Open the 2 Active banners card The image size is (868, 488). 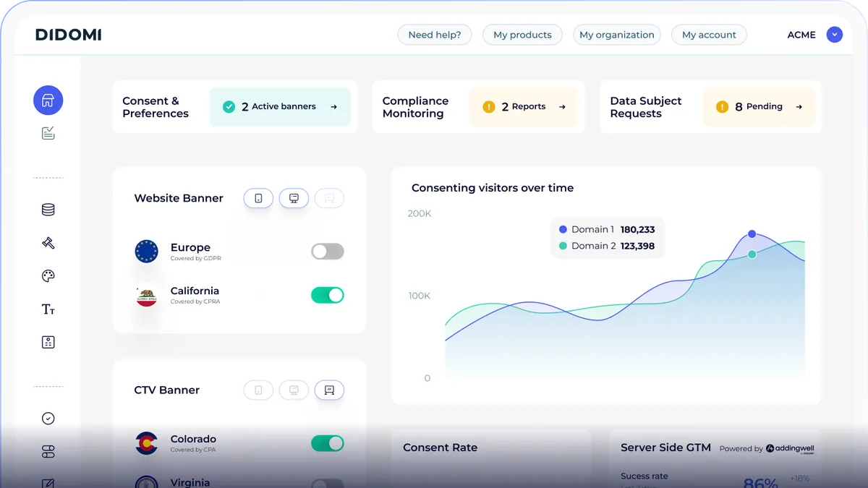pyautogui.click(x=280, y=107)
